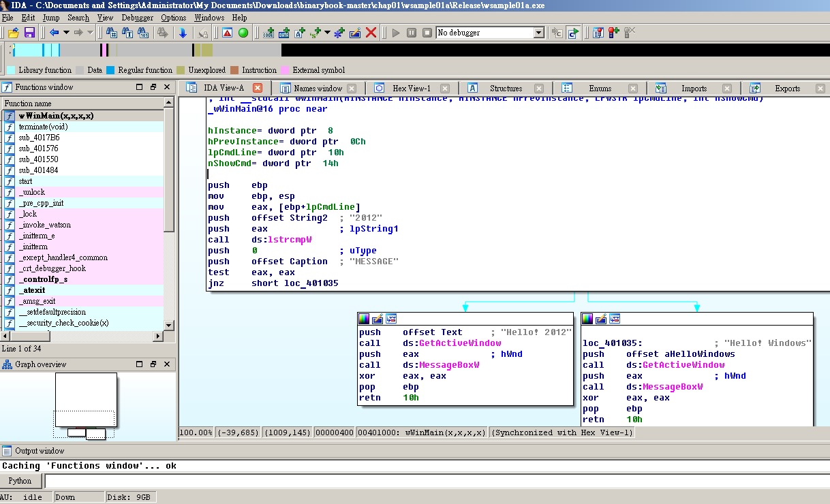Click the red X delete icon

[x=371, y=33]
